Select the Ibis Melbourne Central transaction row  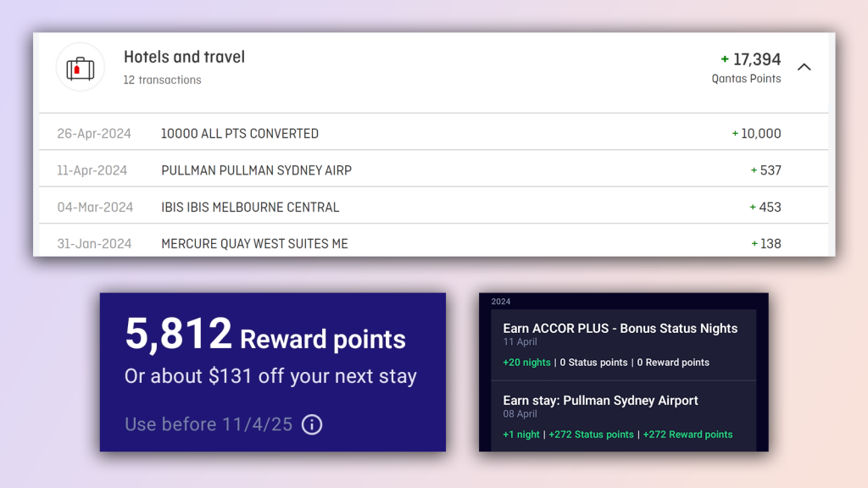[433, 207]
